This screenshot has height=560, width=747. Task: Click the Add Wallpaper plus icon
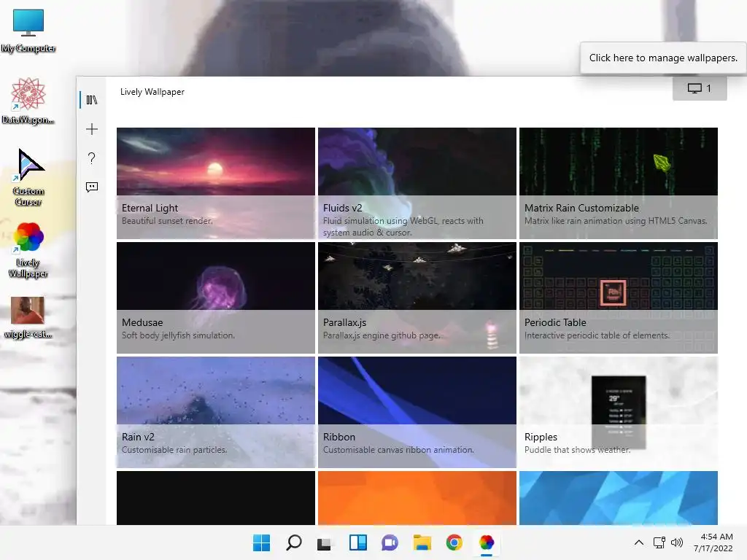point(91,129)
